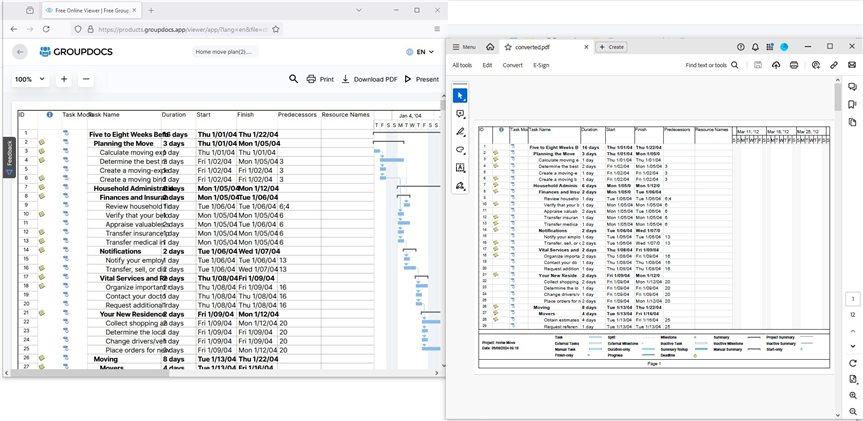This screenshot has height=421, width=863.
Task: Open Convert in Acrobat toolbar
Action: pyautogui.click(x=512, y=65)
